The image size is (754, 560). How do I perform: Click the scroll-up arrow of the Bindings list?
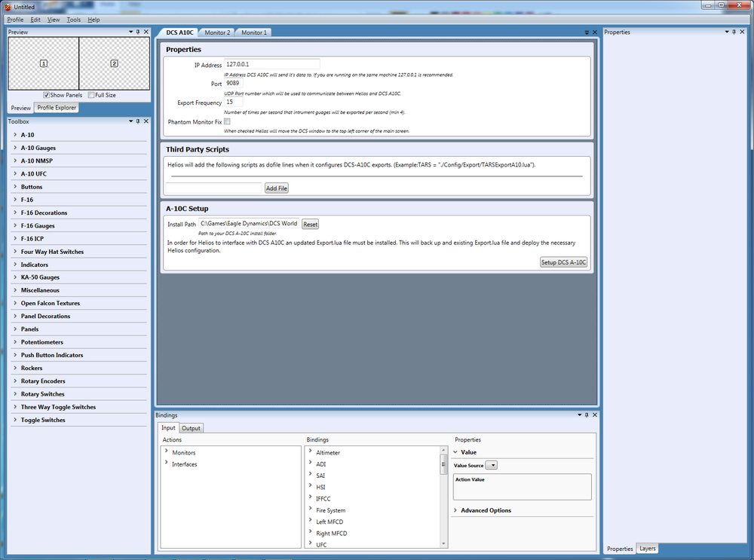tap(443, 449)
